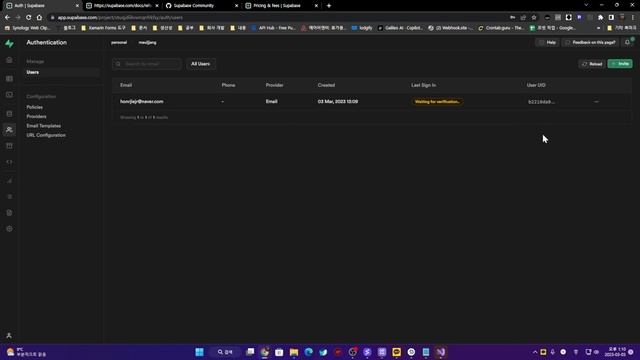Switch to the Supabase Community tab

(202, 6)
